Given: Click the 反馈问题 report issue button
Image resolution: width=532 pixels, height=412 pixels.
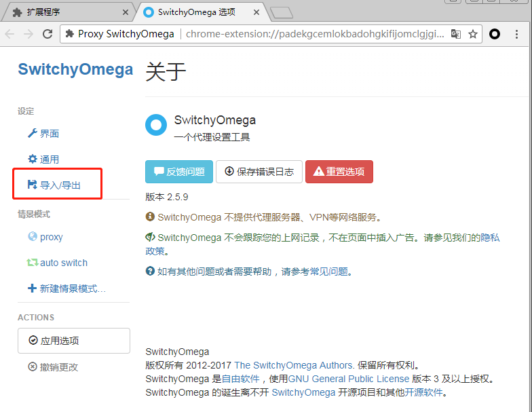Looking at the screenshot, I should click(x=179, y=172).
